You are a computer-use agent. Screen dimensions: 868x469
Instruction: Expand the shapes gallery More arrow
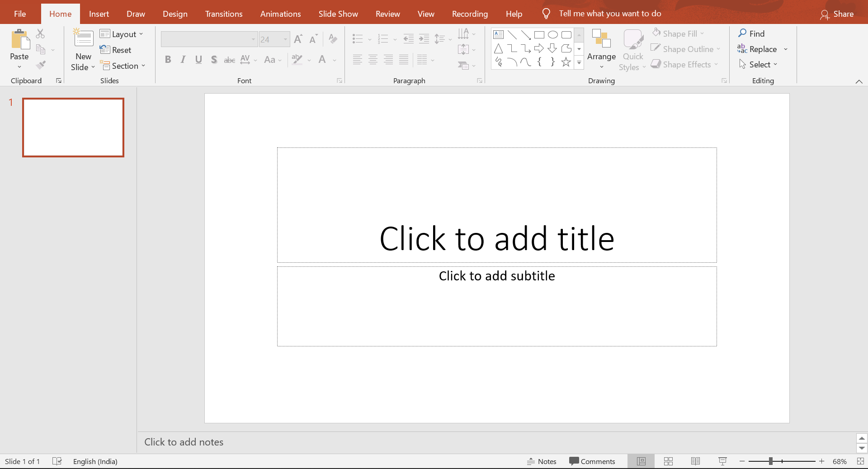click(x=579, y=63)
